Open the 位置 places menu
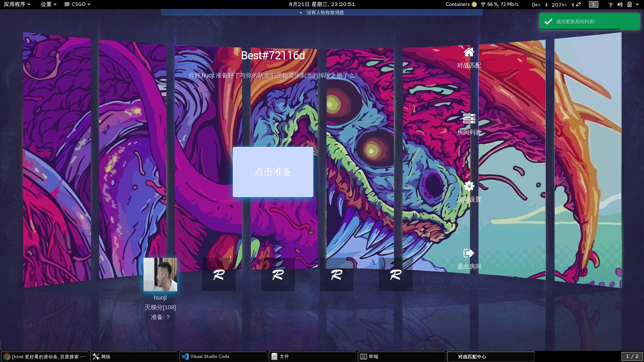This screenshot has height=362, width=644. (x=49, y=4)
